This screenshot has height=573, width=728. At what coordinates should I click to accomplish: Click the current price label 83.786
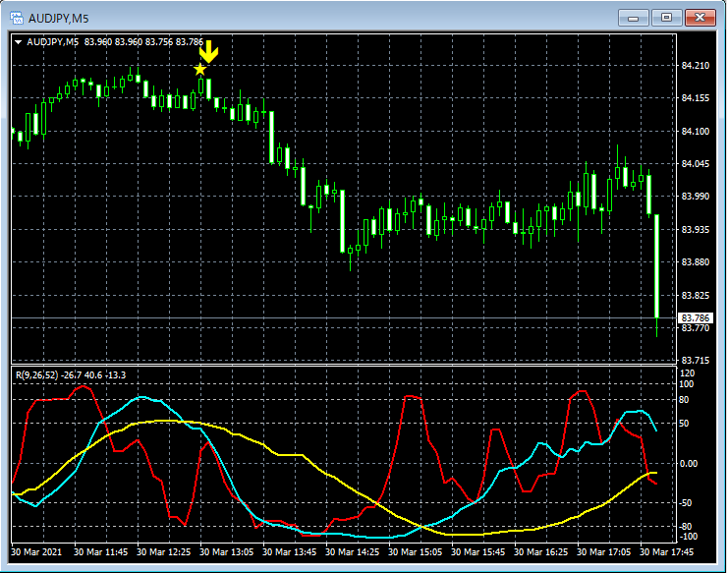point(696,318)
